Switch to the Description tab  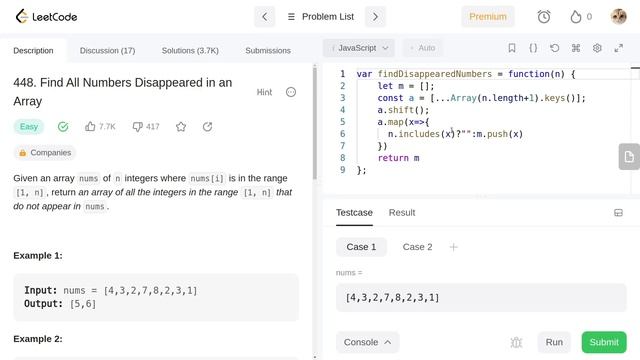pyautogui.click(x=33, y=51)
